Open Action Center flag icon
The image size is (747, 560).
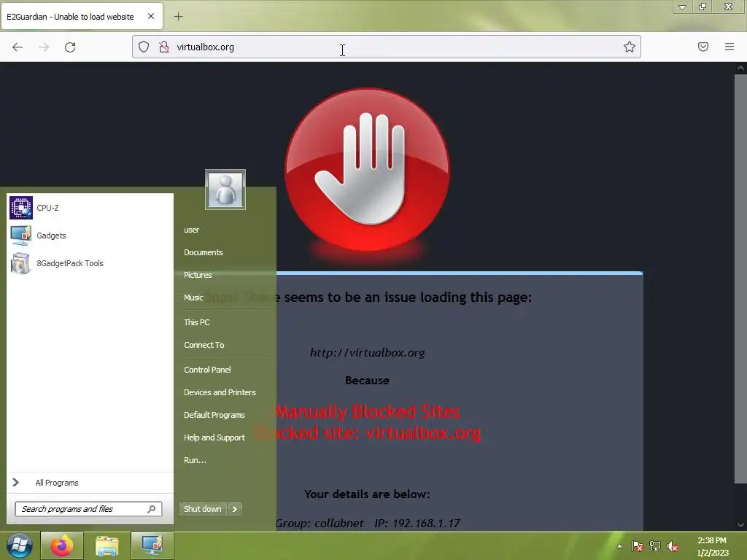pos(638,546)
